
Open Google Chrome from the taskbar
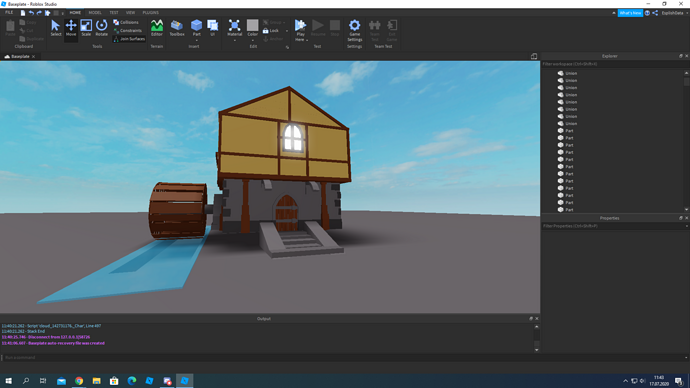click(79, 381)
